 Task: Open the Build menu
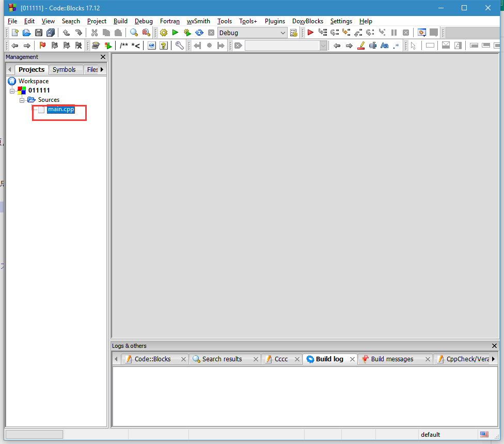(120, 21)
